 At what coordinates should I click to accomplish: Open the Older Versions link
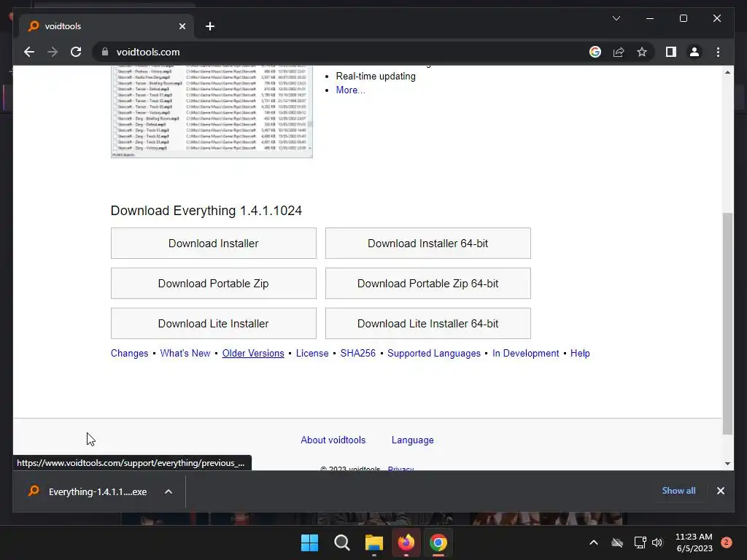[x=253, y=354]
